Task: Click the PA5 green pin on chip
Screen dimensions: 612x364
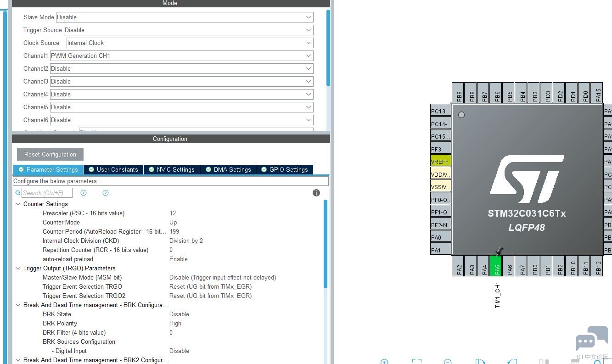Action: pos(496,266)
